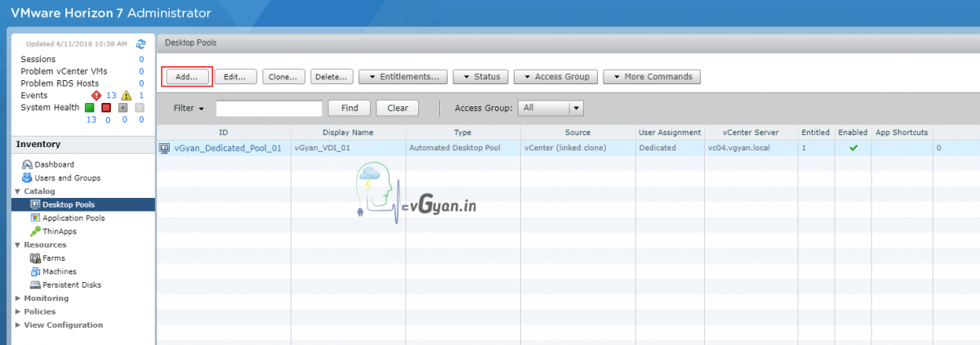Click the Users and Groups icon
The height and width of the screenshot is (345, 980).
coord(27,177)
